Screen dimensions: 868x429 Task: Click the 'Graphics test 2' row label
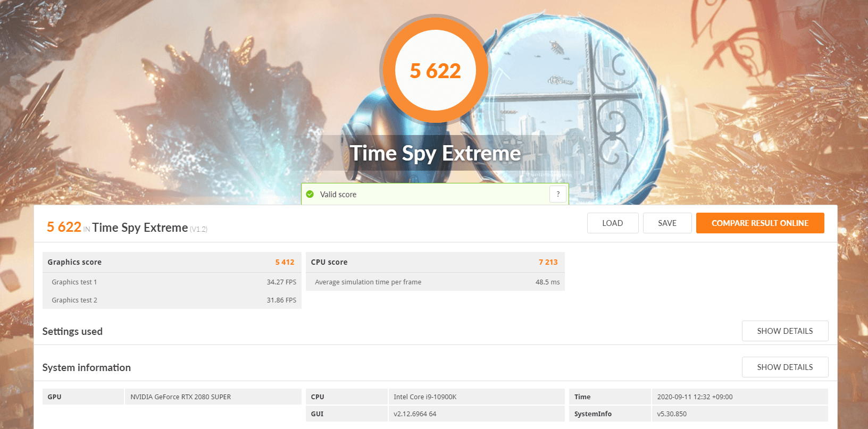point(74,300)
